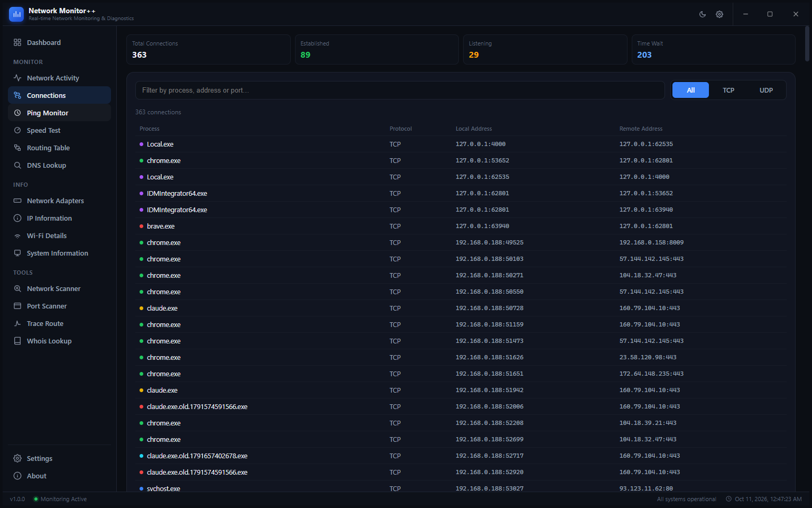Click the Trace Route icon

point(17,323)
